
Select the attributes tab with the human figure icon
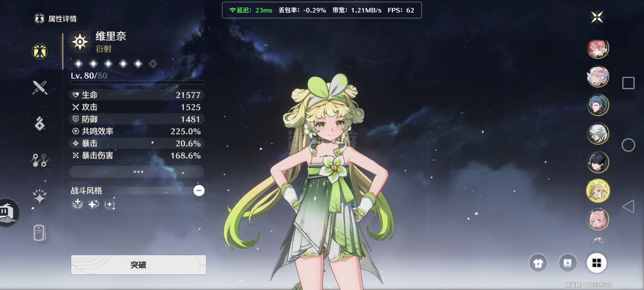40,51
